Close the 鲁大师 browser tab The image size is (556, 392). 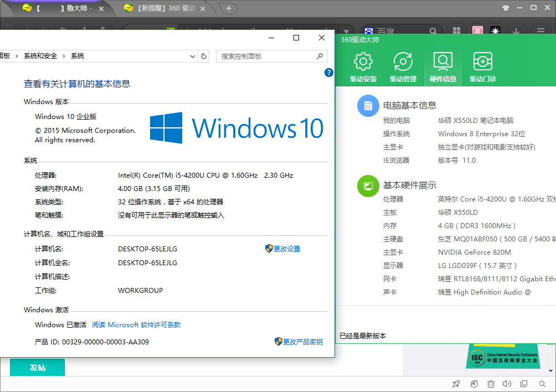pyautogui.click(x=101, y=9)
